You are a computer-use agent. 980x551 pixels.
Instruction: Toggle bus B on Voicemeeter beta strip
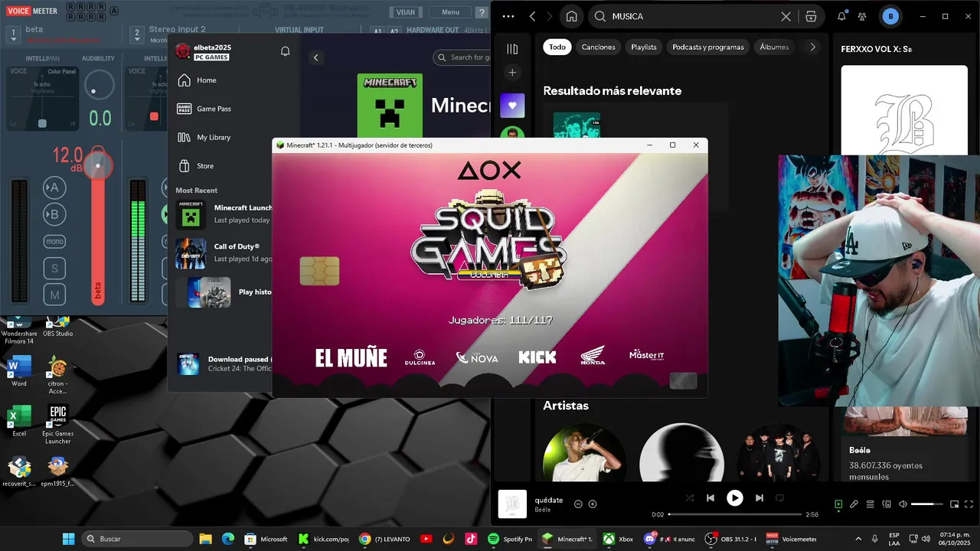click(x=54, y=214)
